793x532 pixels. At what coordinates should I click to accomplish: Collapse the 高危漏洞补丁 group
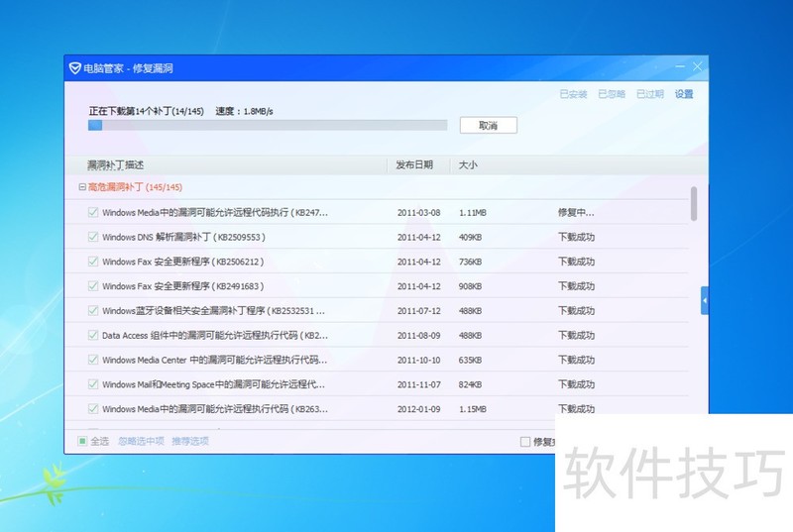tap(82, 186)
